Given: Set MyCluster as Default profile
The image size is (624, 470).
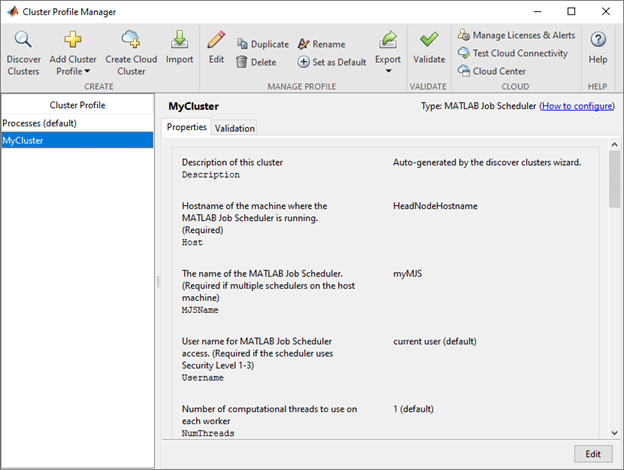Looking at the screenshot, I should coord(332,62).
